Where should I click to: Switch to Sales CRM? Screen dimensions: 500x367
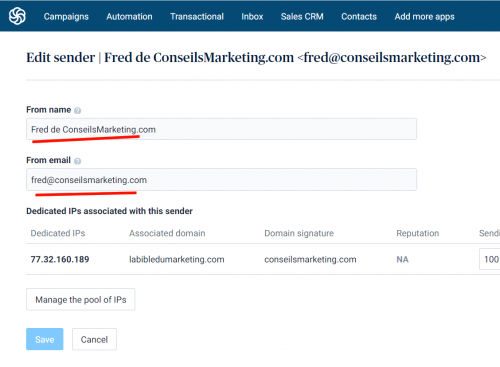(302, 17)
